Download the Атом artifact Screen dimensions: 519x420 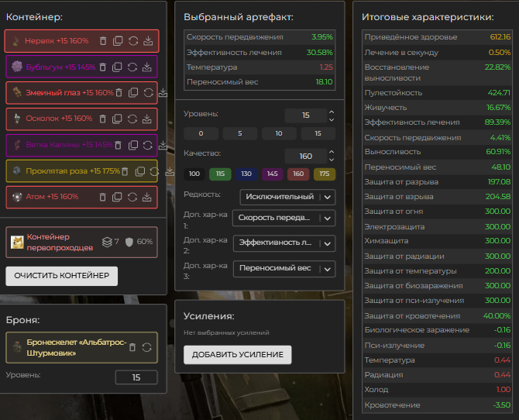tap(147, 197)
